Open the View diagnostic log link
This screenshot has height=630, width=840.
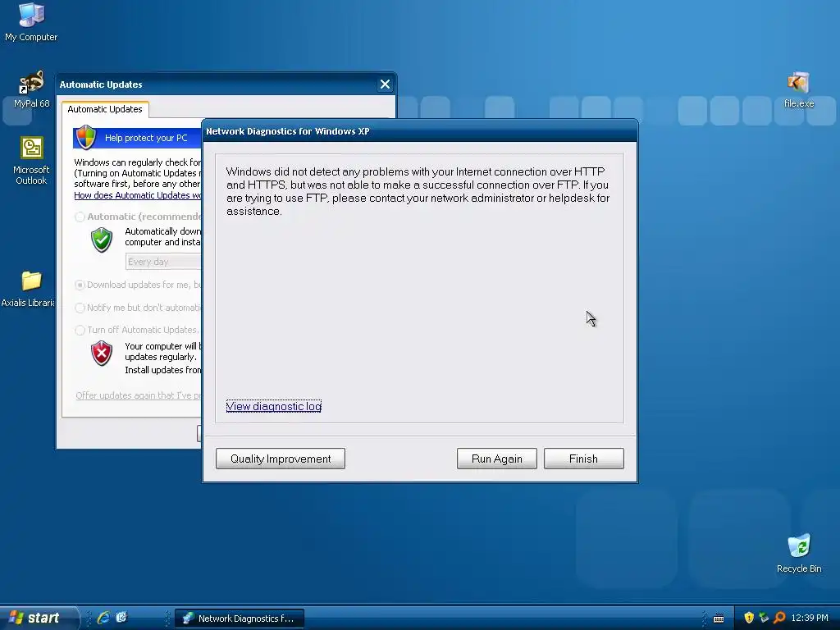[x=274, y=406]
